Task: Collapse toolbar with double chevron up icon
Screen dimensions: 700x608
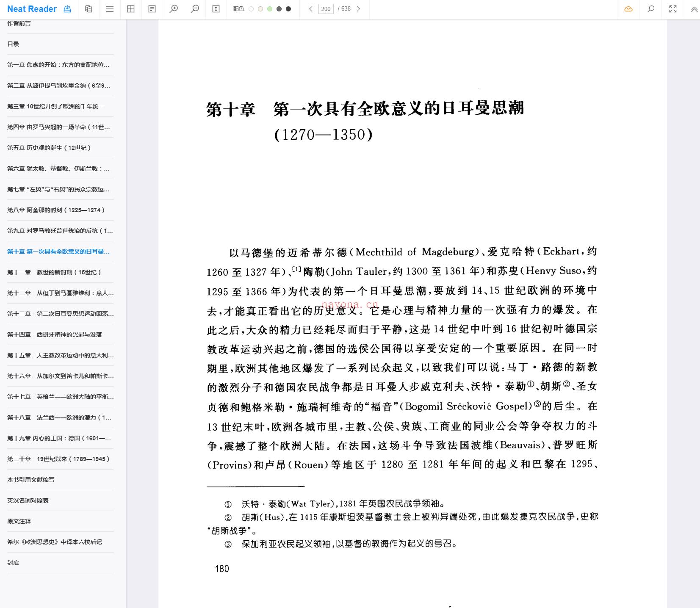Action: [694, 9]
